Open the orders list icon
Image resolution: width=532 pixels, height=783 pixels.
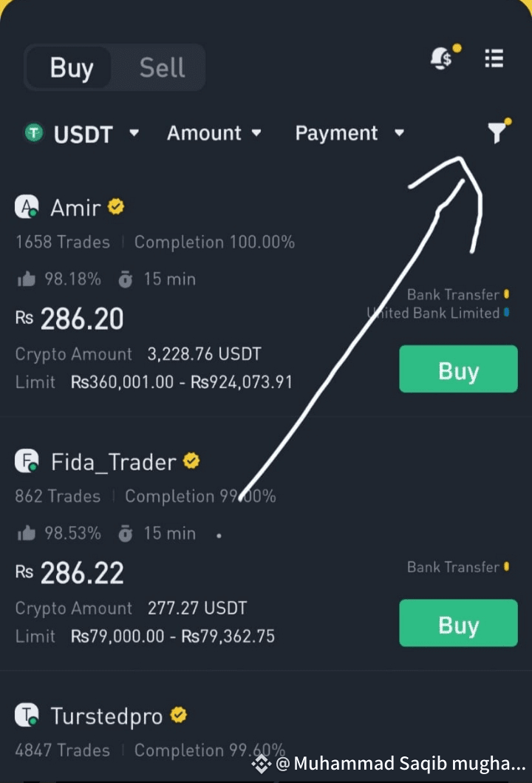point(494,58)
